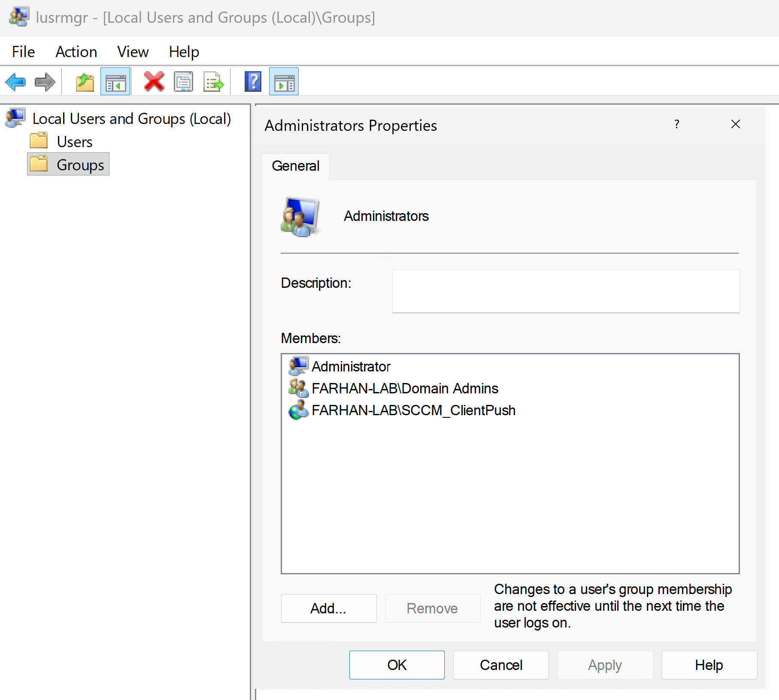Click the Properties toolbar icon
The width and height of the screenshot is (779, 700).
coord(184,81)
